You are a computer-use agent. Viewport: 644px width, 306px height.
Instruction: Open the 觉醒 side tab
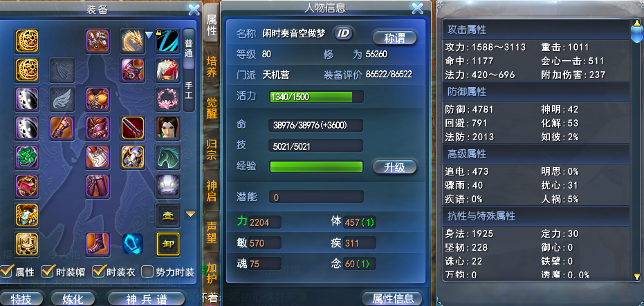212,108
